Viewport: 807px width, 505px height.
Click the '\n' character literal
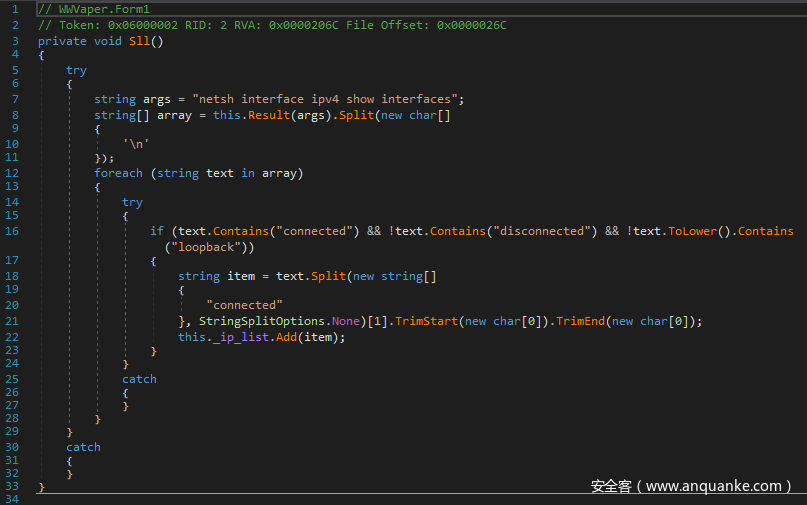click(136, 143)
